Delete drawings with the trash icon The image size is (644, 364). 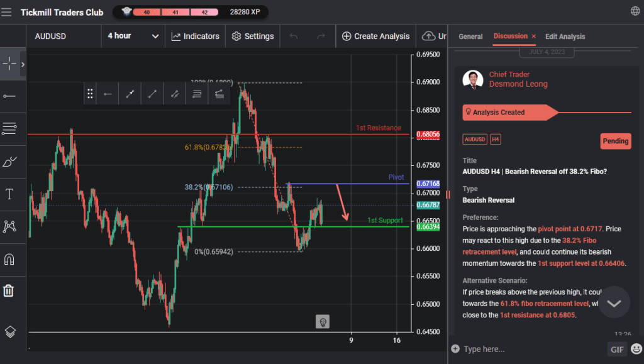9,290
